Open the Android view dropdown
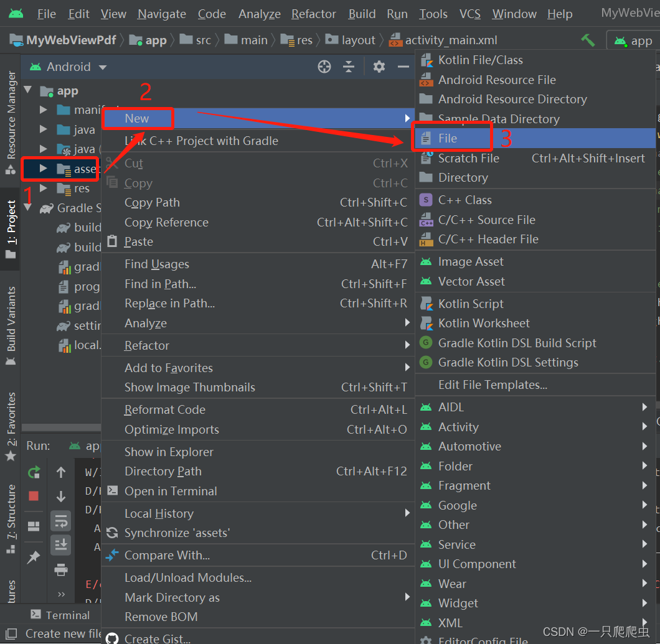The image size is (660, 644). 68,67
